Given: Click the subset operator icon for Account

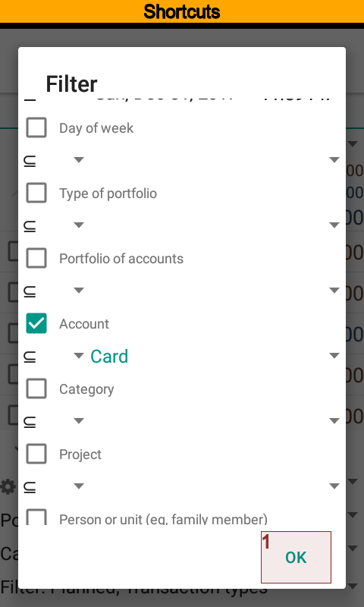Looking at the screenshot, I should pos(30,356).
